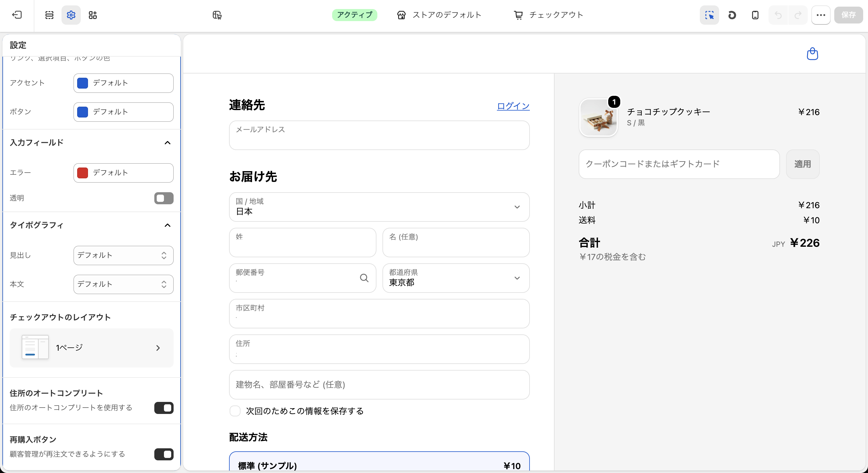The image size is (868, 473).
Task: Click the チョコチップクッキー product name
Action: (668, 112)
